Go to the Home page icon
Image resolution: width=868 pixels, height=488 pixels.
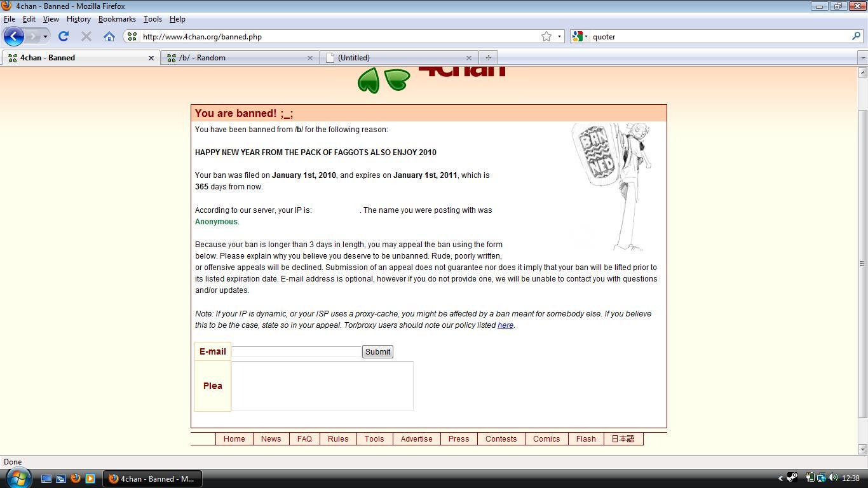point(109,36)
